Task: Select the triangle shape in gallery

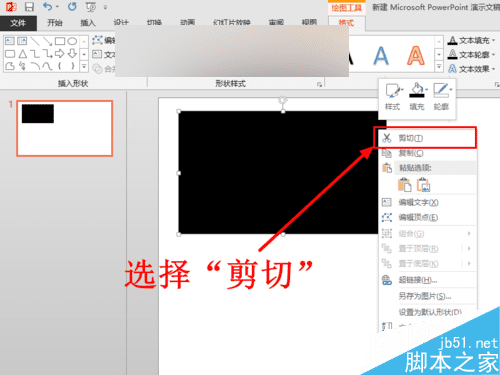Action: [22, 54]
